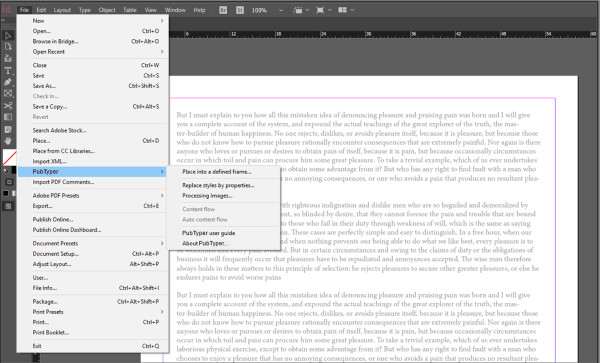The image size is (600, 363).
Task: Click the Screen Mode icon in the top bar
Action: pos(320,10)
